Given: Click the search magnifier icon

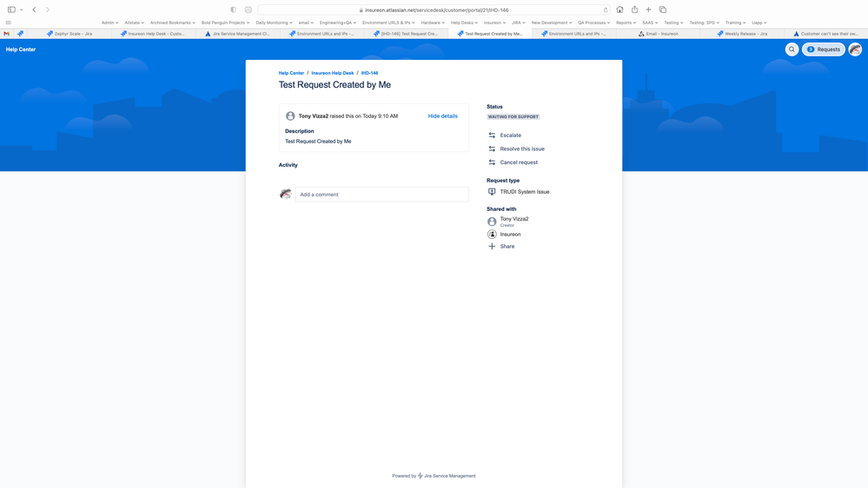Looking at the screenshot, I should 792,49.
